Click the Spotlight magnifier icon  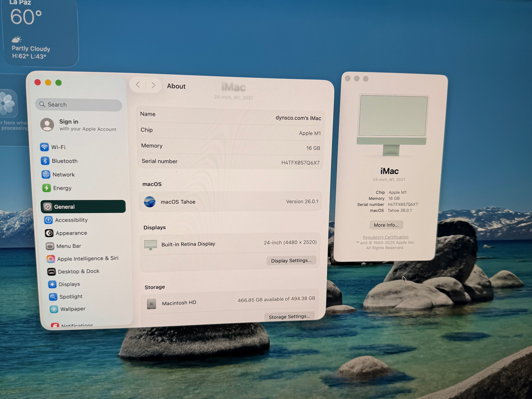coord(53,297)
